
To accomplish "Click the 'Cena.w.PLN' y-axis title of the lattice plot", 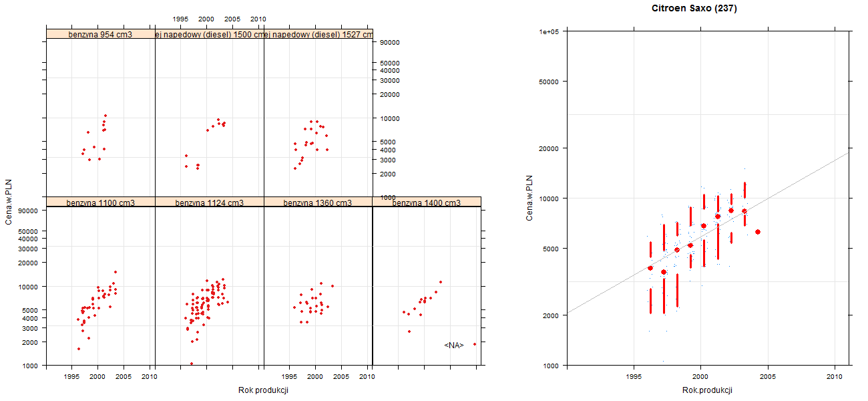I will click(x=9, y=203).
